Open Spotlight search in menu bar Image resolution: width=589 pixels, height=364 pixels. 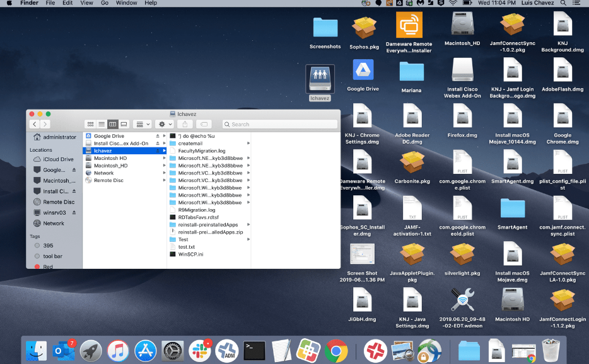pyautogui.click(x=563, y=3)
